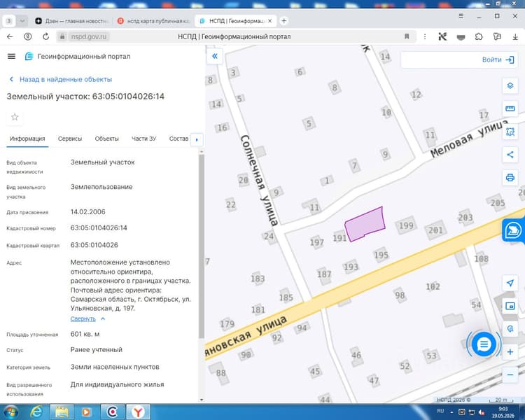The image size is (525, 420).
Task: Zoom in the map with plus
Action: pos(510,352)
